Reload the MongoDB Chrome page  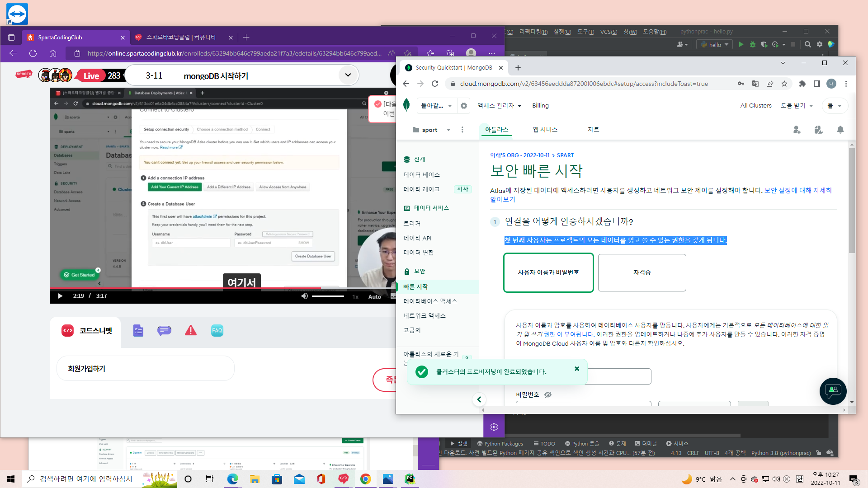click(x=435, y=84)
